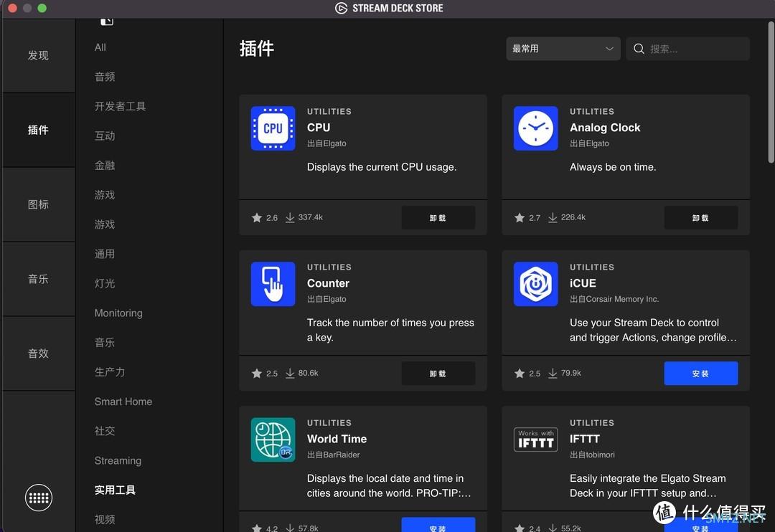Viewport: 775px width, 532px height.
Task: Choose the 互动 category
Action: [105, 136]
